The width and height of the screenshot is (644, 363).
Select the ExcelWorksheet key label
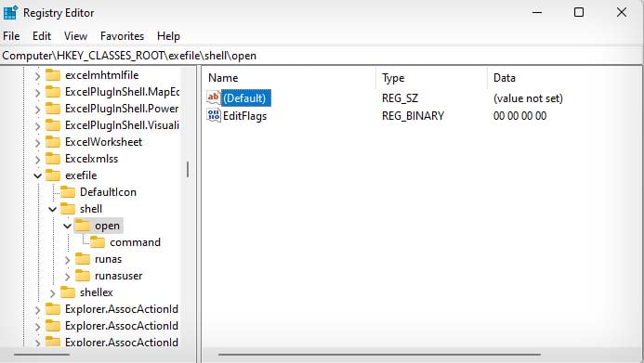(103, 142)
